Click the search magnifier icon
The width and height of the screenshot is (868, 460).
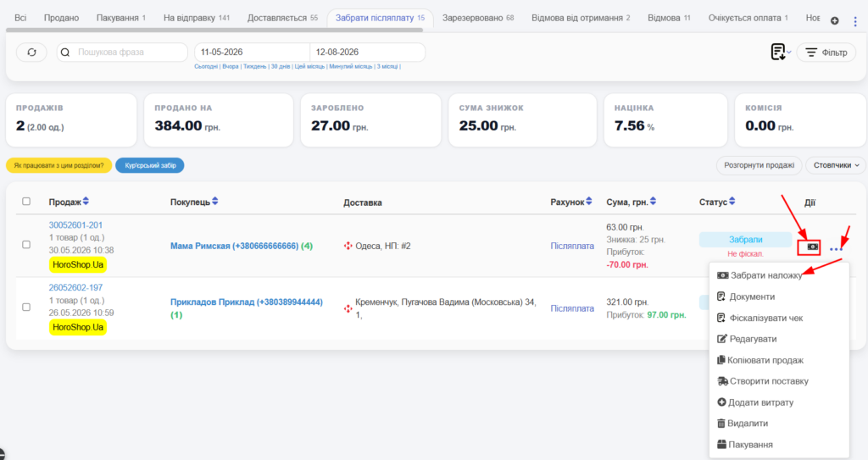[x=65, y=52]
